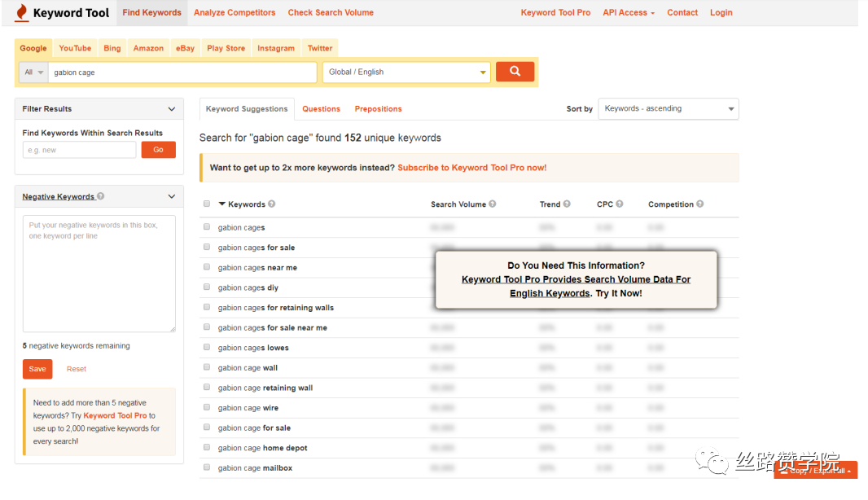Image resolution: width=868 pixels, height=500 pixels.
Task: Select the Keyword Suggestions tab
Action: click(247, 108)
